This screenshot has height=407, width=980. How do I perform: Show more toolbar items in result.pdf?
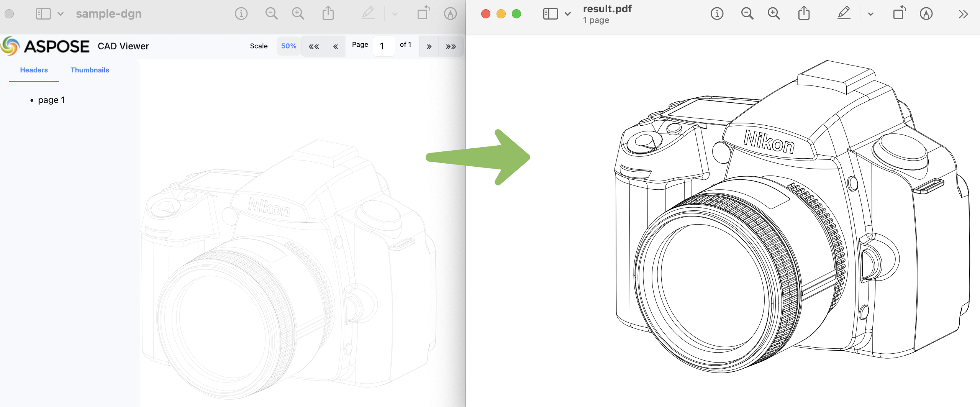(x=963, y=15)
